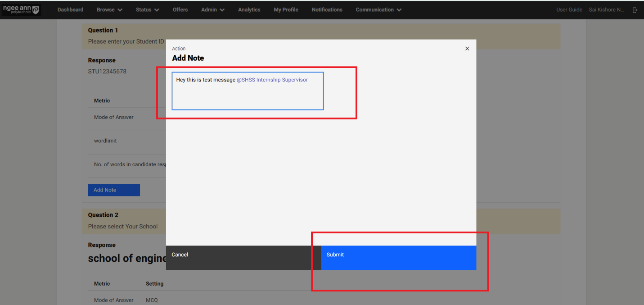Viewport: 644px width, 305px height.
Task: Click the logout icon beside the username
Action: click(635, 10)
